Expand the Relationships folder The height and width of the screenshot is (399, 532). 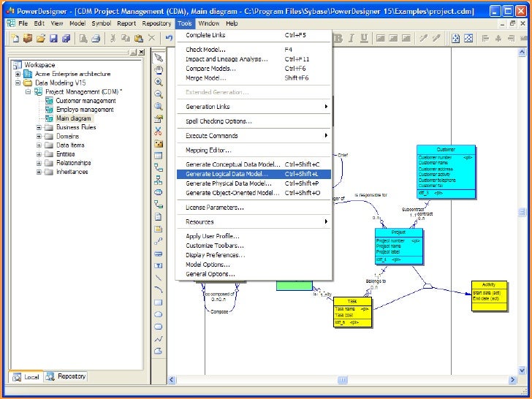coord(39,163)
